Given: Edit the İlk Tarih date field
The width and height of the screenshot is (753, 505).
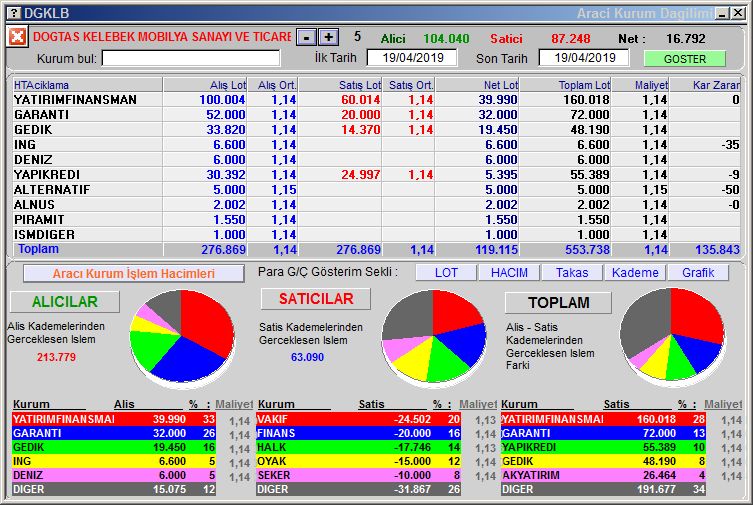Looking at the screenshot, I should pyautogui.click(x=412, y=58).
